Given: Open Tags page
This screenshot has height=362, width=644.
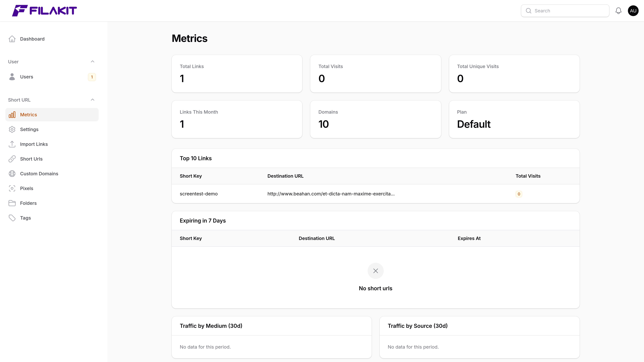Looking at the screenshot, I should (x=52, y=218).
